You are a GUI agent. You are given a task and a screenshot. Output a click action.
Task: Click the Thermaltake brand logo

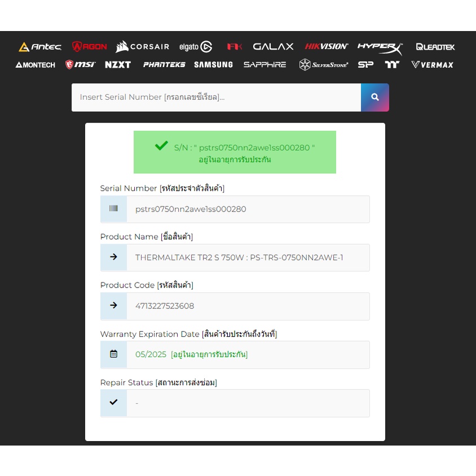(392, 64)
